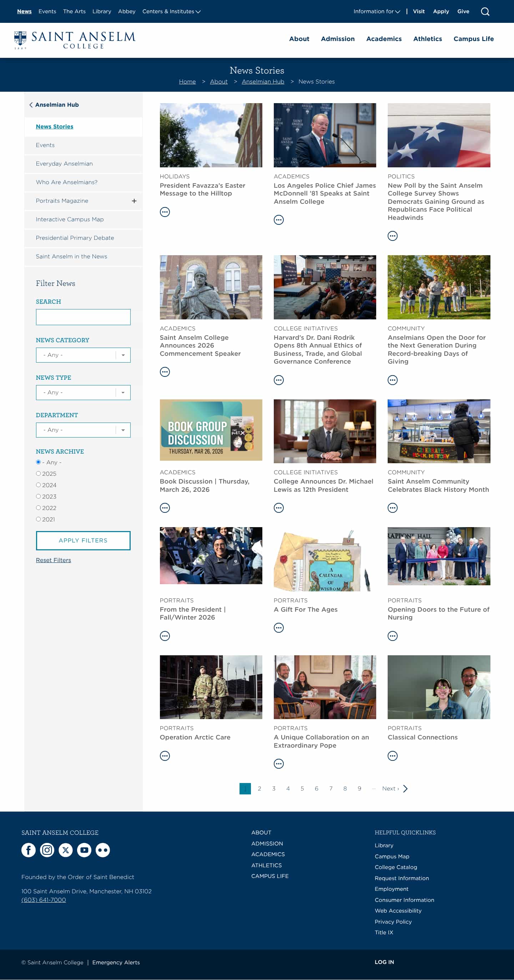Screen dimensions: 514x980
Task: Open The Arts in top navigation
Action: [74, 11]
